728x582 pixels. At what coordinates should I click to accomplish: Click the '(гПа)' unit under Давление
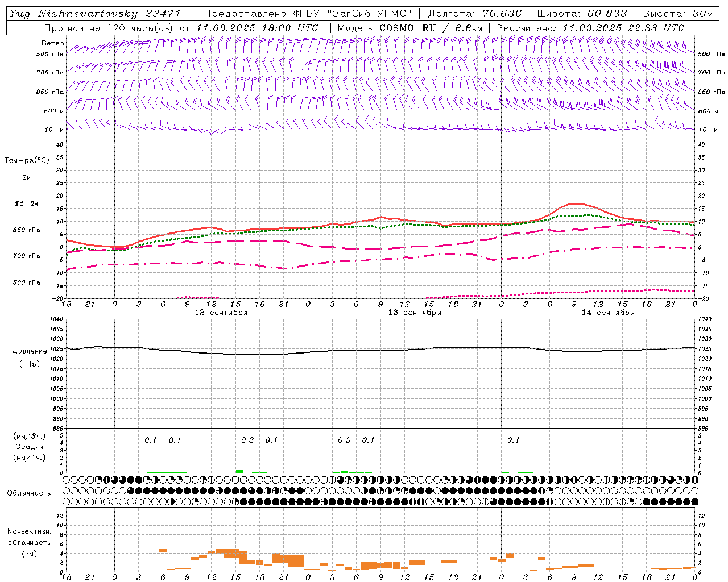coord(30,364)
